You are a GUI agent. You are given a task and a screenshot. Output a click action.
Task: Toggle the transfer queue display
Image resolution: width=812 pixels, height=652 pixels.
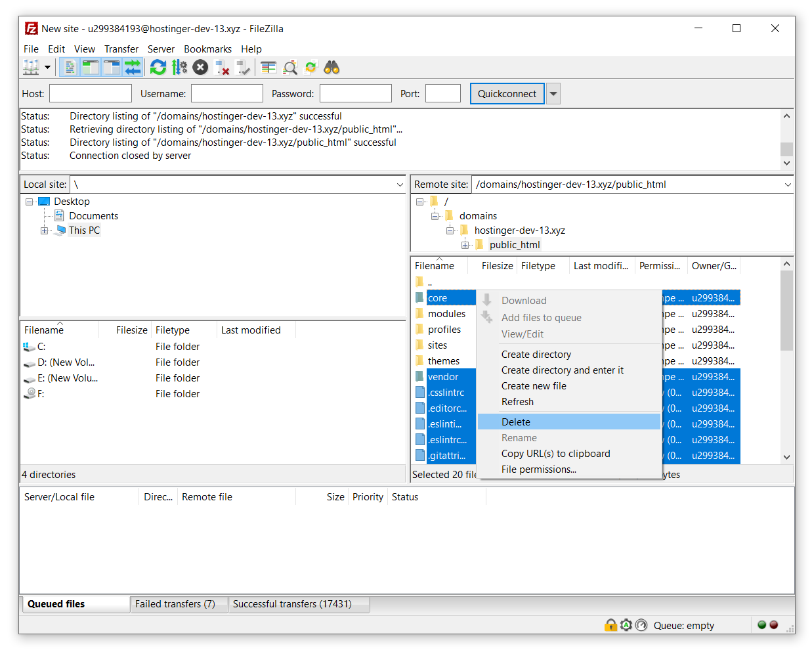pyautogui.click(x=133, y=67)
